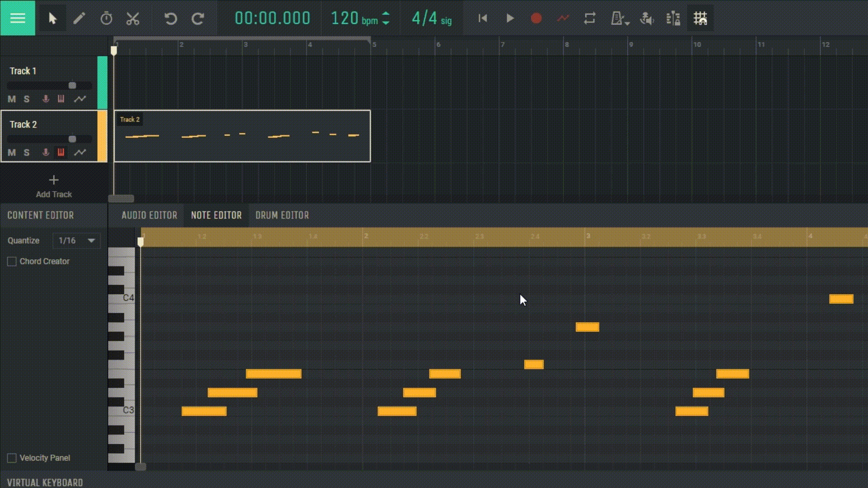The height and width of the screenshot is (488, 868).
Task: Adjust BPM stepper up arrow
Action: (x=387, y=14)
